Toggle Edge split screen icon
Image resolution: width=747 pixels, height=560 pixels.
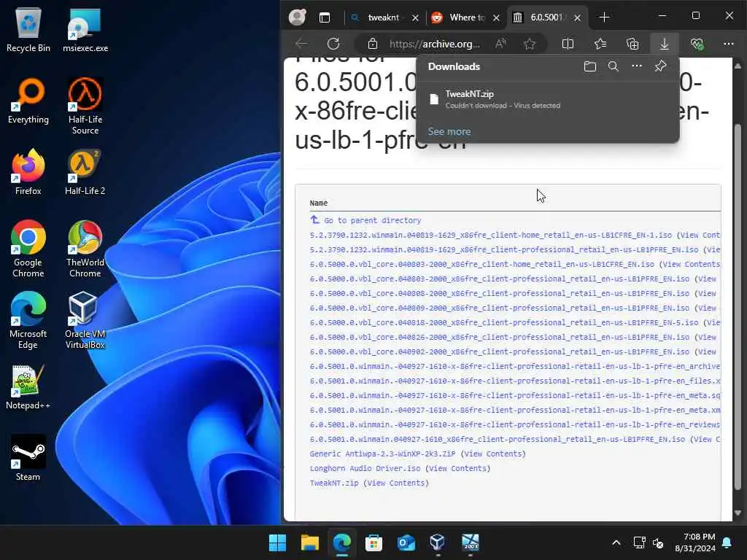click(568, 44)
